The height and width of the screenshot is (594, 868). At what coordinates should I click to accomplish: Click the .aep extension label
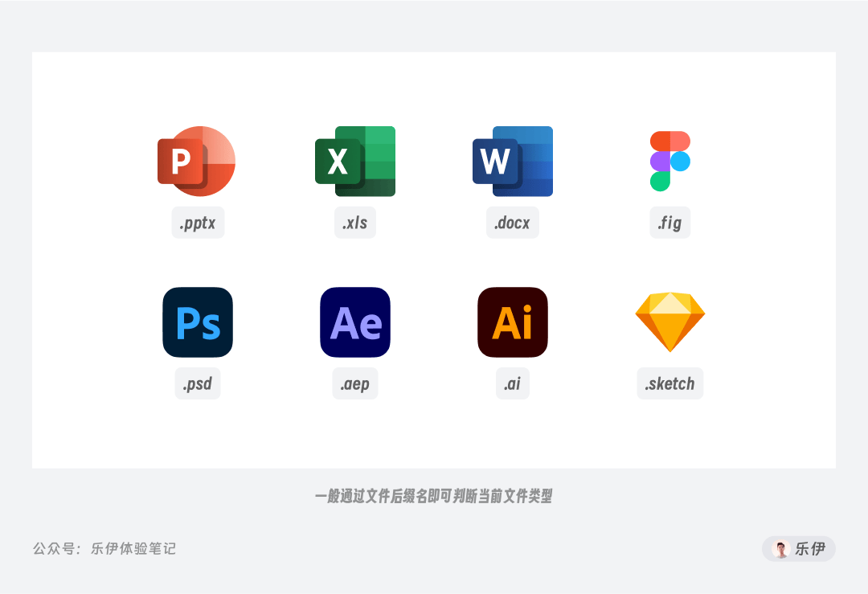355,383
